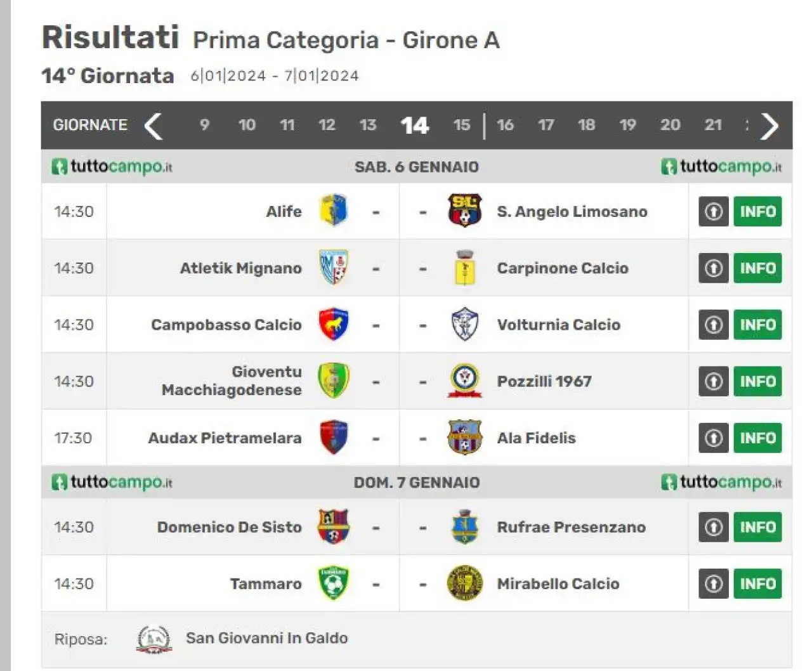The image size is (812, 671).
Task: Select the Pozzilli 1967 logo
Action: tap(465, 381)
